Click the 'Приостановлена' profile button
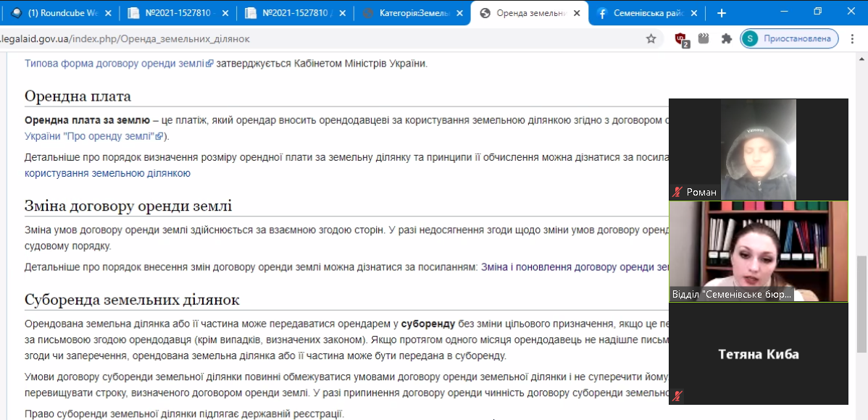This screenshot has width=868, height=420. 789,38
